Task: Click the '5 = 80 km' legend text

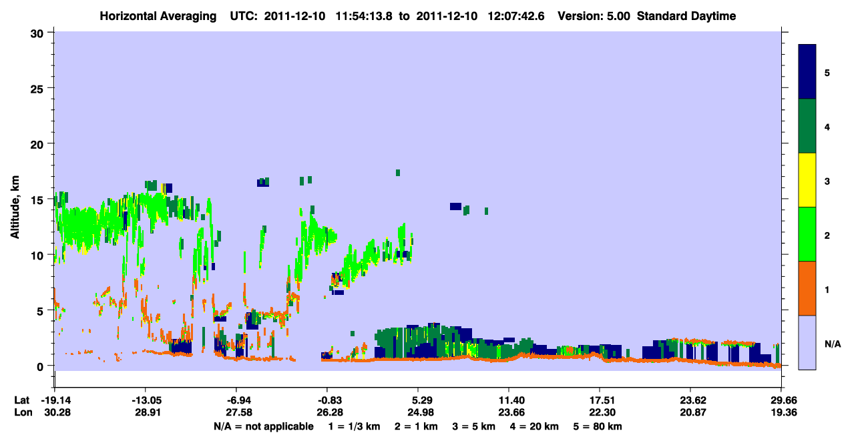Action: [x=598, y=426]
